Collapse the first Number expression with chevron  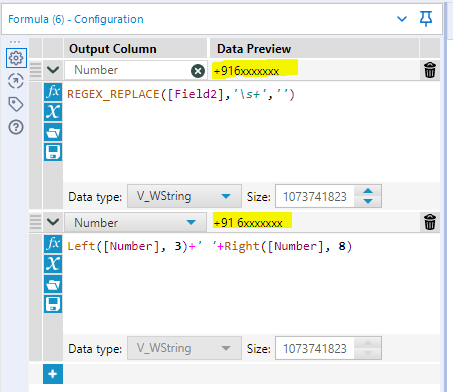click(x=53, y=70)
